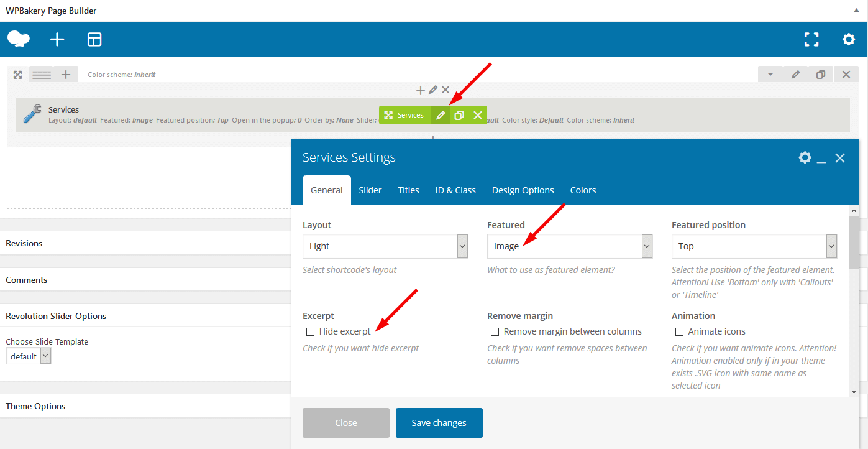Switch to the General tab
The height and width of the screenshot is (449, 868).
coord(327,190)
